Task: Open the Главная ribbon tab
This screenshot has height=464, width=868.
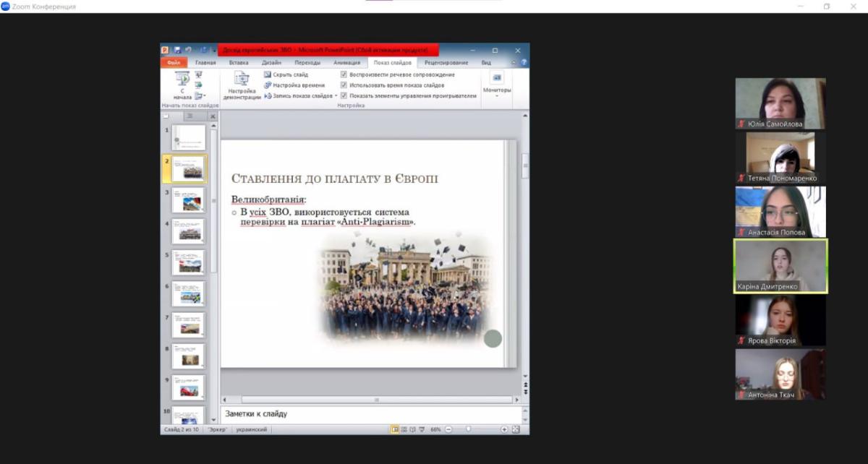Action: (205, 63)
